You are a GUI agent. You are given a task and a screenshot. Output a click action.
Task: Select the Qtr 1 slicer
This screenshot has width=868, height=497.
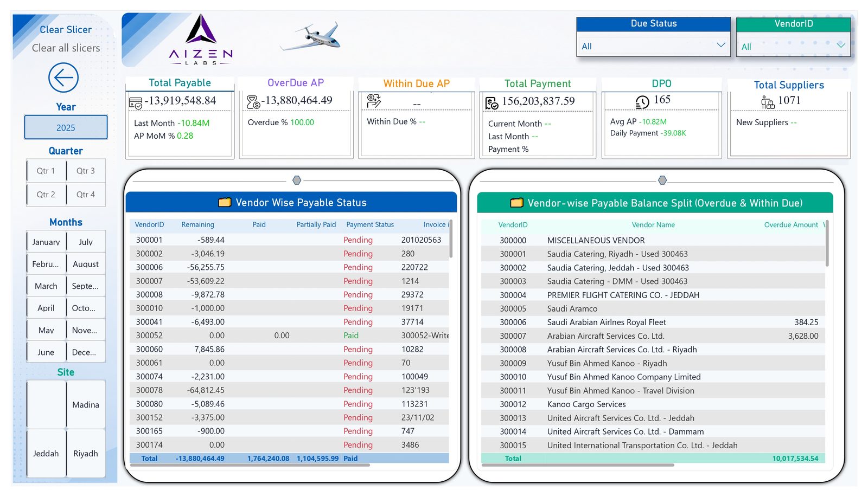(x=46, y=171)
